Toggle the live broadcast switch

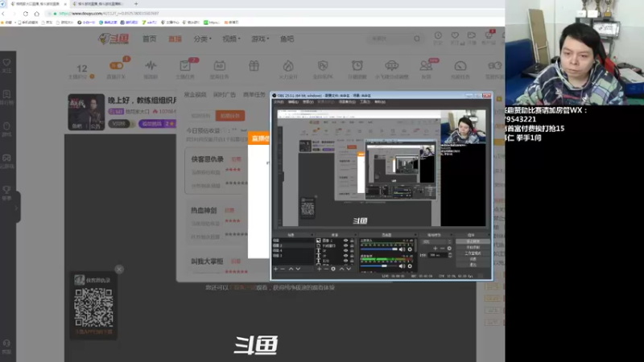[116, 66]
